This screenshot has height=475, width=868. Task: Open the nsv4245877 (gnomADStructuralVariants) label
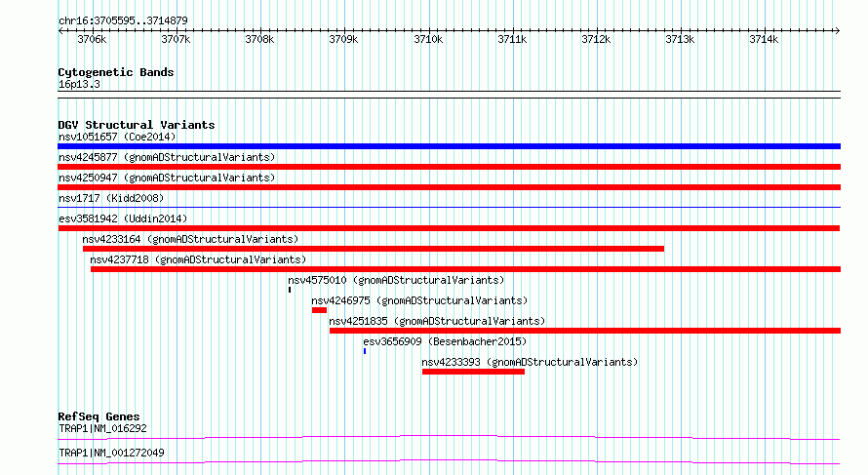click(x=167, y=157)
